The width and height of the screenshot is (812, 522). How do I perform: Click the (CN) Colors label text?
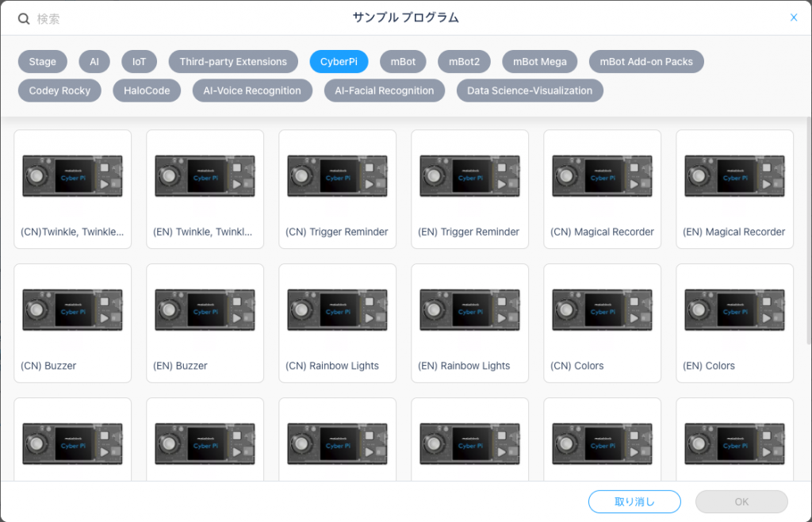tap(577, 366)
